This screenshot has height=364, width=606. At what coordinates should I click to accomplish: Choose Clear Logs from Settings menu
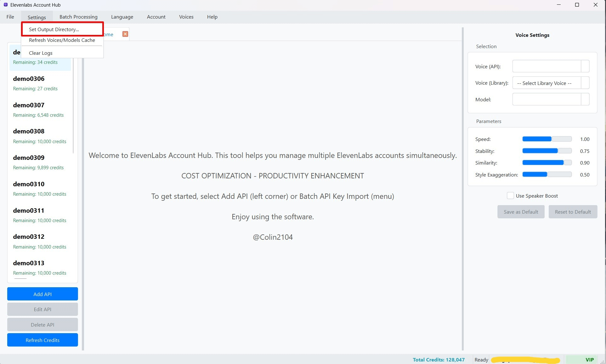click(62, 53)
